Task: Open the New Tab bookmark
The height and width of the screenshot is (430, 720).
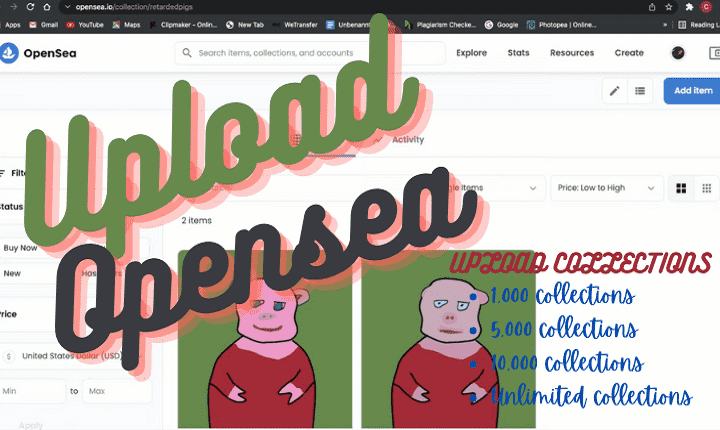Action: 245,25
